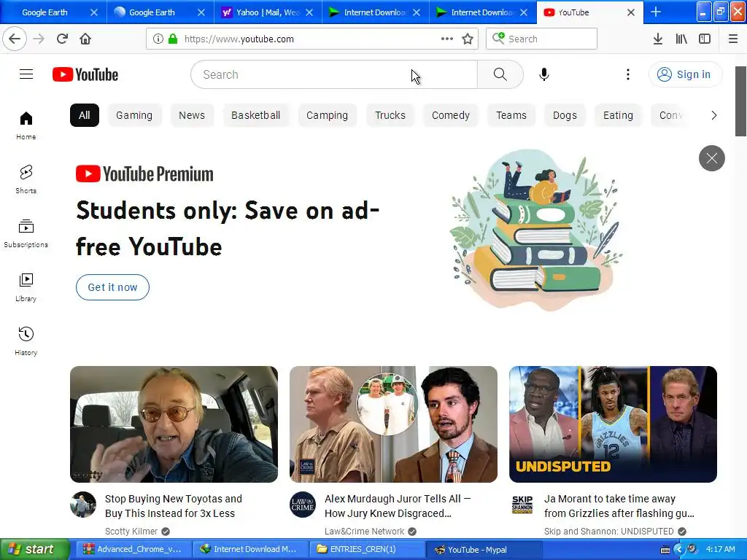Screen dimensions: 747x560
Task: Open a new browser tab
Action: pos(656,12)
